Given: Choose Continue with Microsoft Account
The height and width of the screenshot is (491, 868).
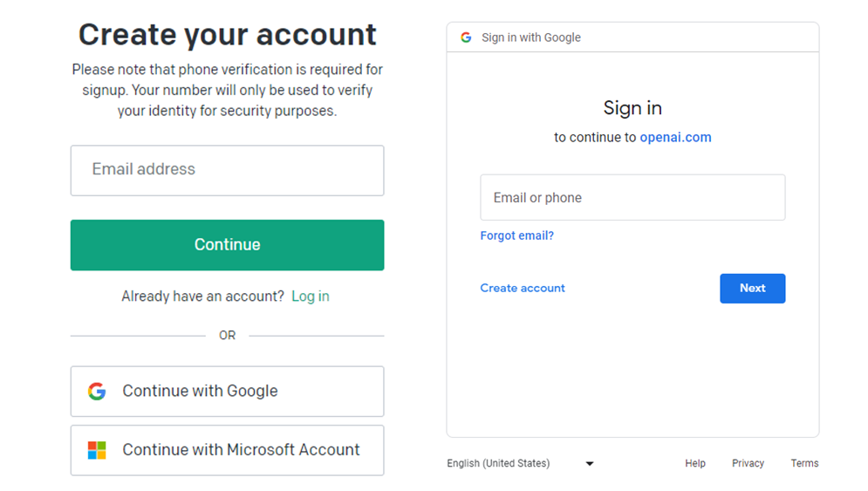Looking at the screenshot, I should pyautogui.click(x=227, y=450).
